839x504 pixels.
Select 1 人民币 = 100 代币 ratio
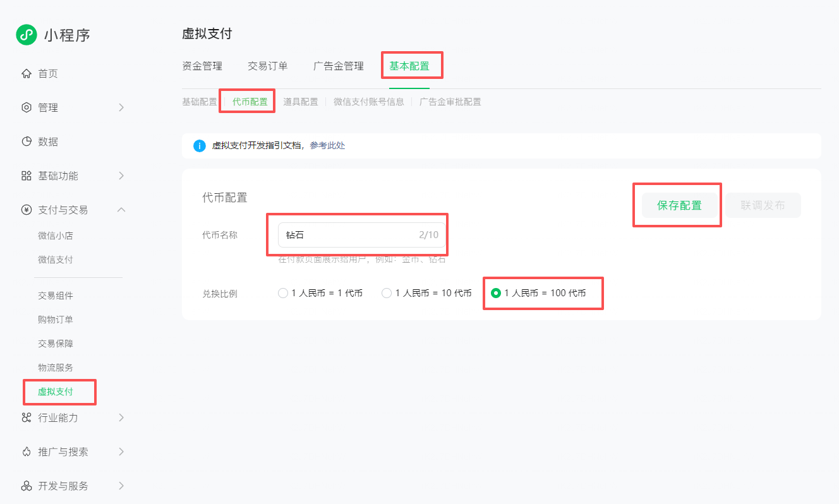[496, 293]
